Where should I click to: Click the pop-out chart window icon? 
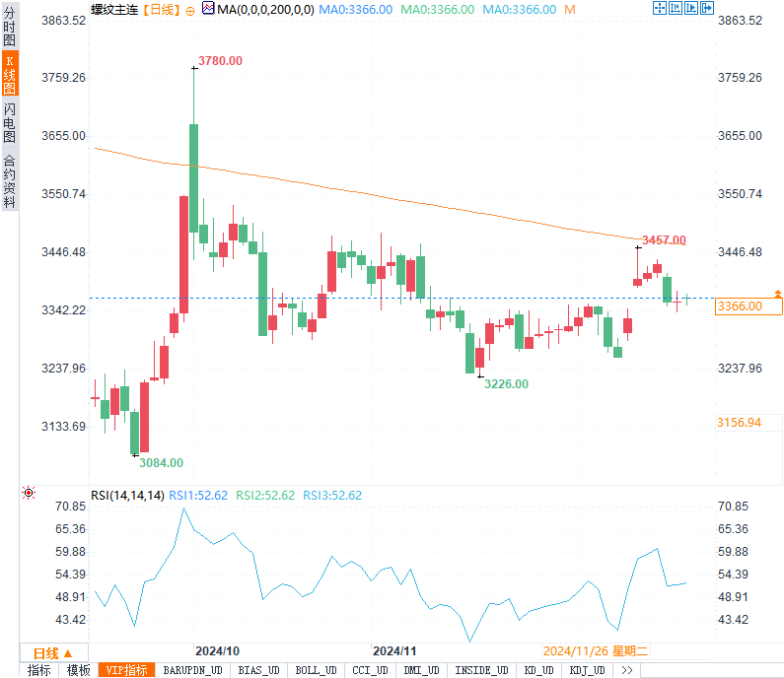coord(707,8)
